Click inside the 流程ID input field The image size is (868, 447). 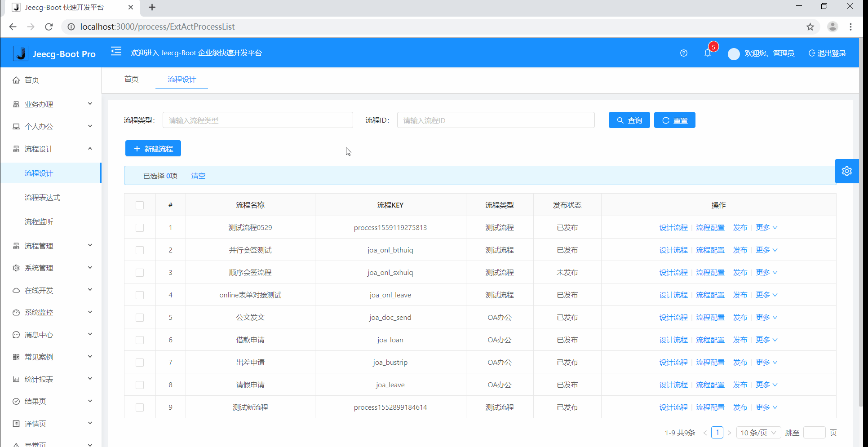496,120
